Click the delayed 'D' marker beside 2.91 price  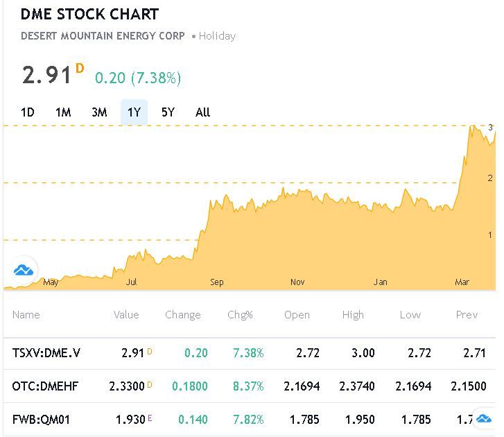80,68
